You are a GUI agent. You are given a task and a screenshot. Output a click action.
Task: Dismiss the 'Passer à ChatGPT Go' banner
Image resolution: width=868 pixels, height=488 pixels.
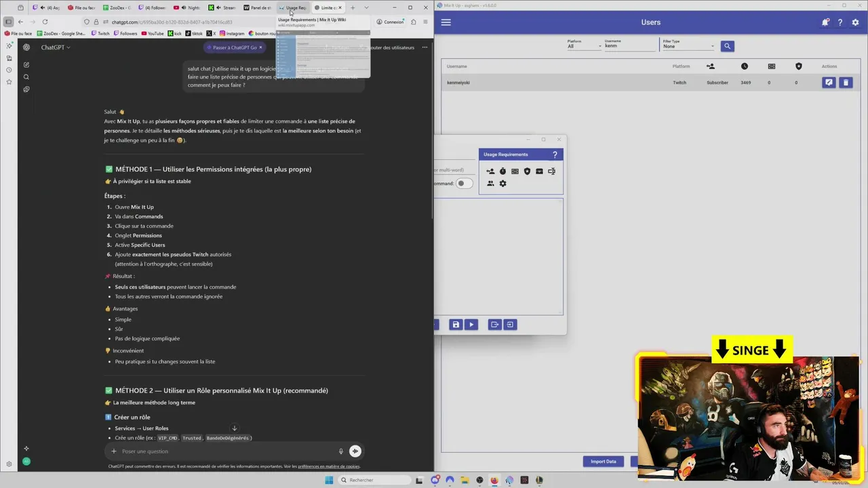point(260,47)
